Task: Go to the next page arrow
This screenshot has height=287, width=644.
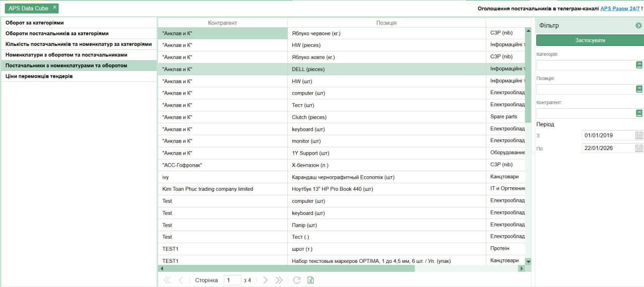Action: (266, 280)
